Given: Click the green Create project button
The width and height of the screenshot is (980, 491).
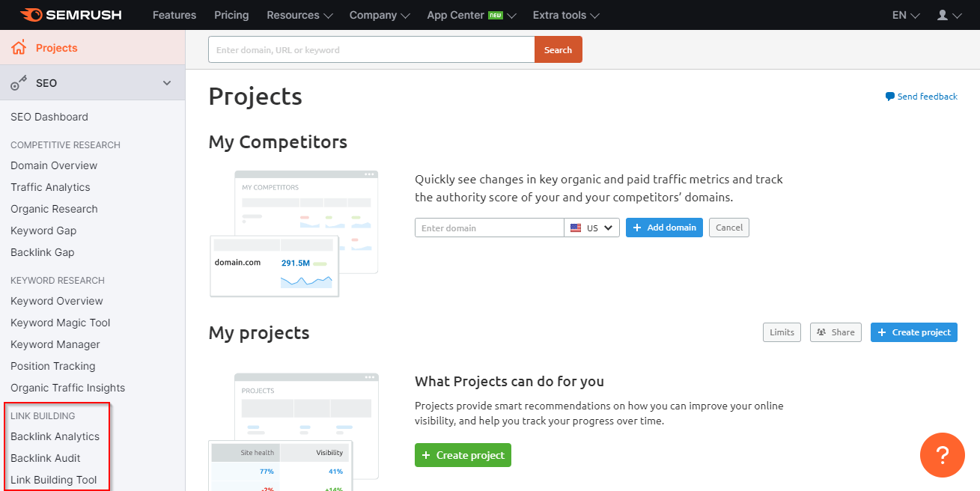Looking at the screenshot, I should [463, 455].
